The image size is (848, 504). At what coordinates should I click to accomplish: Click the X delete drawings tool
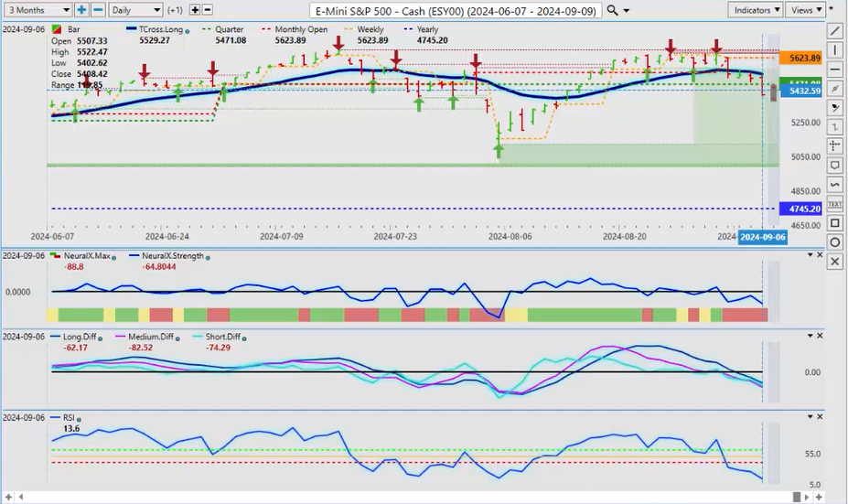point(835,262)
